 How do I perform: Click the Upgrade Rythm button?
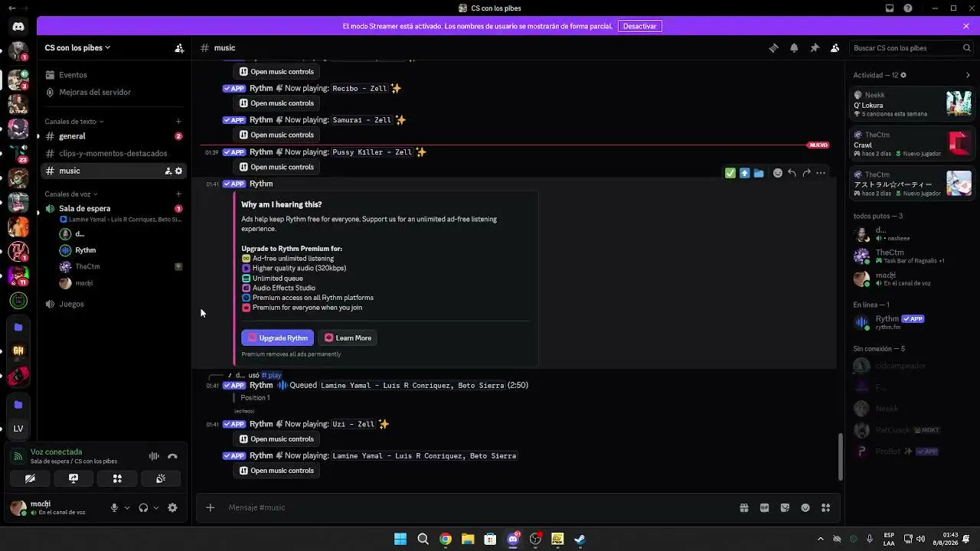(x=277, y=337)
